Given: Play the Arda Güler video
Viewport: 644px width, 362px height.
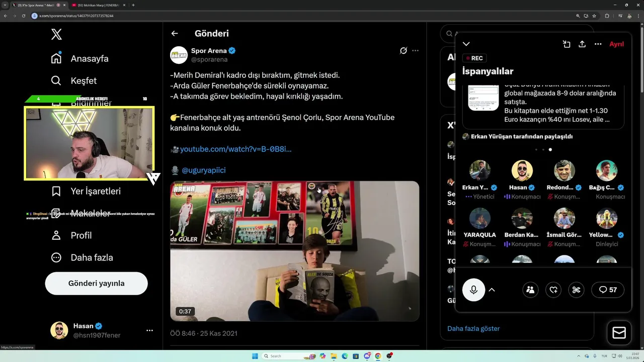Looking at the screenshot, I should [x=294, y=251].
